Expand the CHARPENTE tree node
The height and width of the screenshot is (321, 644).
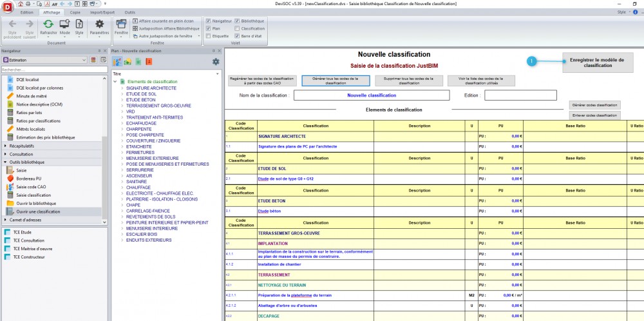click(122, 129)
